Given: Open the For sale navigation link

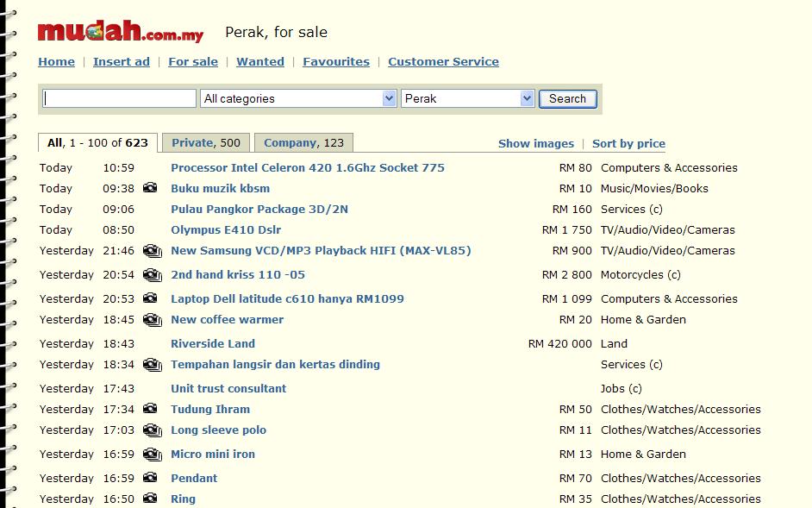Looking at the screenshot, I should [193, 62].
